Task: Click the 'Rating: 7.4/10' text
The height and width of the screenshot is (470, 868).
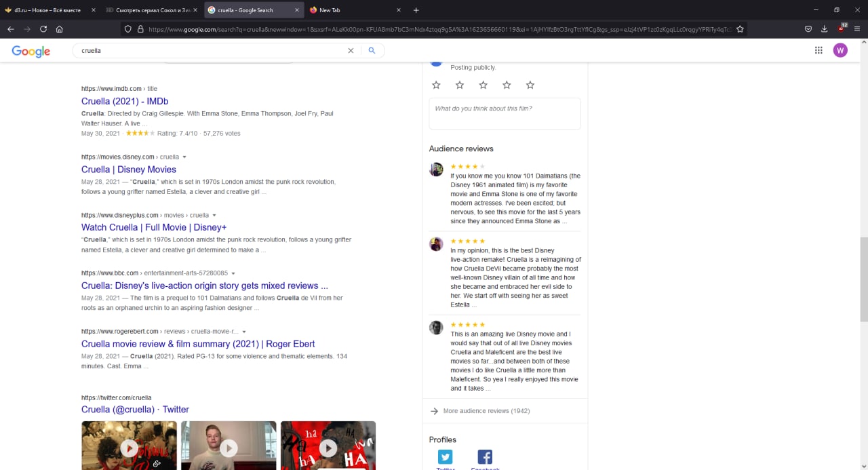Action: 177,134
